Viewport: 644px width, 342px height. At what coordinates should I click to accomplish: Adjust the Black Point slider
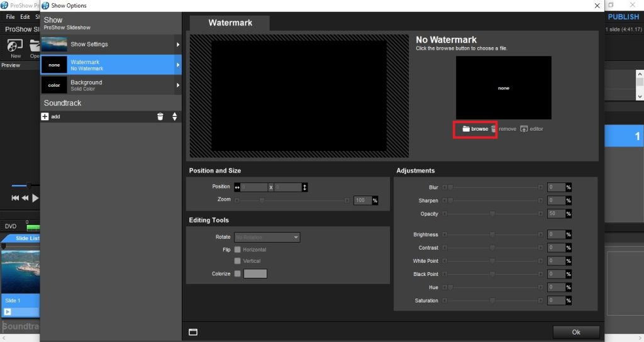[x=492, y=274]
